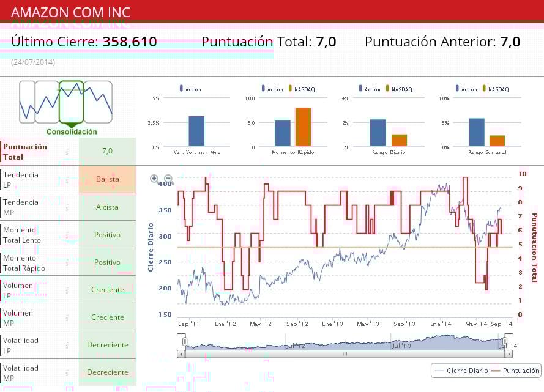Click the Volumen LP row label
Image resolution: width=544 pixels, height=392 pixels.
tap(18, 290)
